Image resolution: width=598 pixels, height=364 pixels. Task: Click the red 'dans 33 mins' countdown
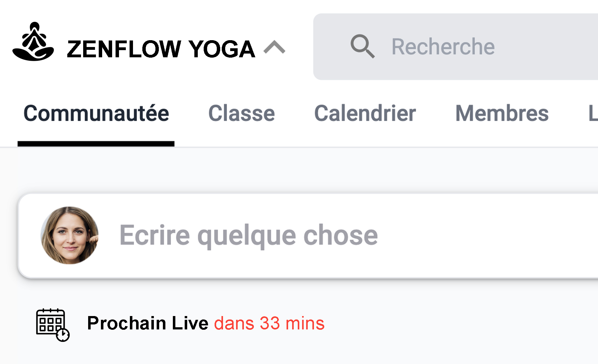click(x=269, y=323)
